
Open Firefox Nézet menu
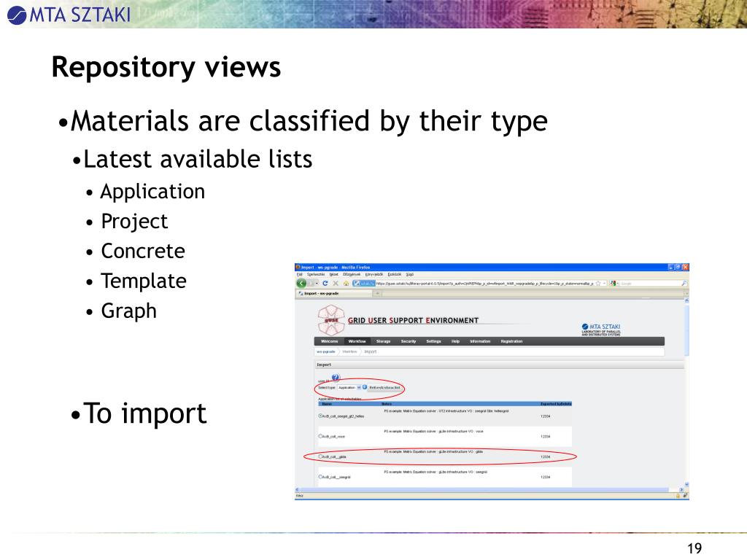(333, 274)
